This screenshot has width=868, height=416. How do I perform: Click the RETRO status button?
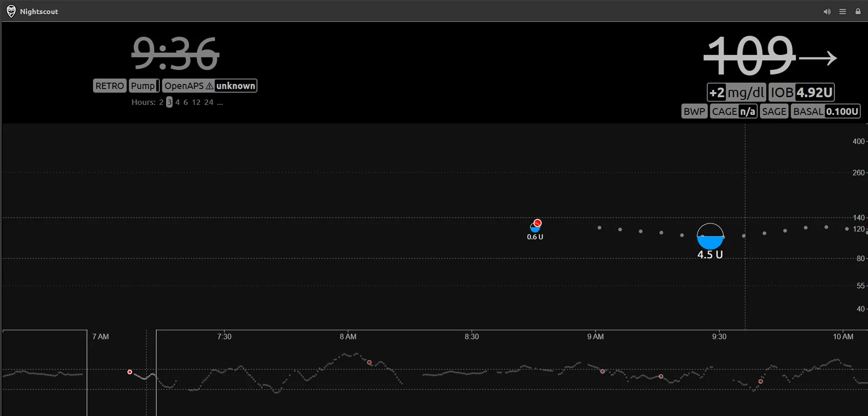pyautogui.click(x=109, y=86)
